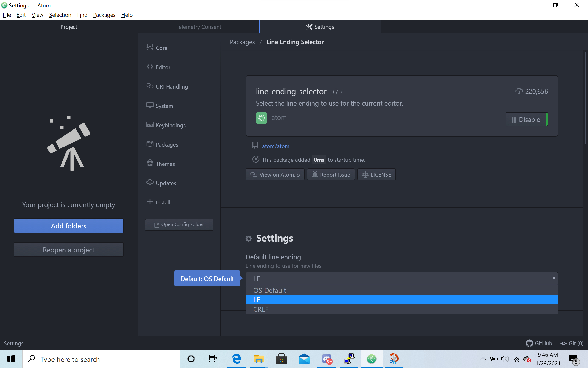The image size is (588, 368).
Task: Open Snipping tool icon in taskbar
Action: [x=394, y=359]
